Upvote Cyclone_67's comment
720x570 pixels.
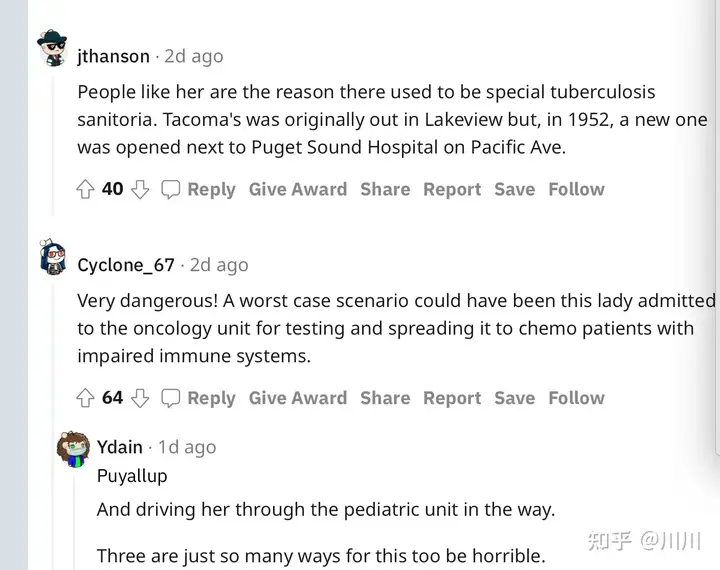click(85, 398)
